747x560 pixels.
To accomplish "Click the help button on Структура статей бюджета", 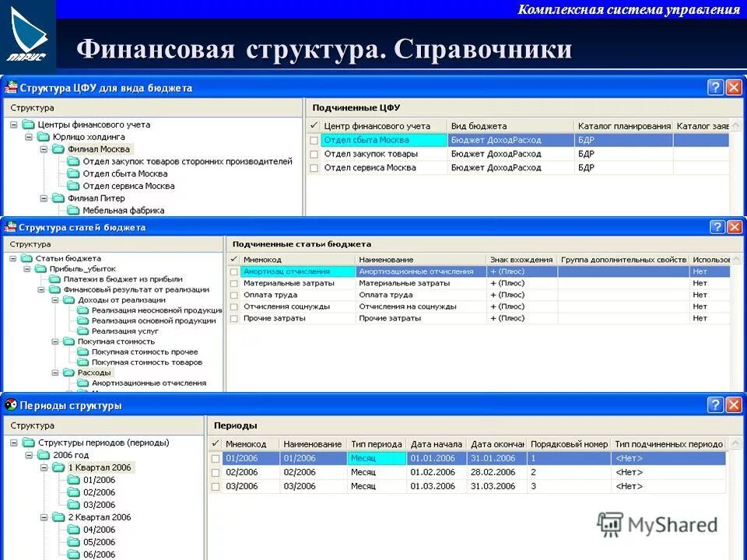I will click(x=717, y=228).
